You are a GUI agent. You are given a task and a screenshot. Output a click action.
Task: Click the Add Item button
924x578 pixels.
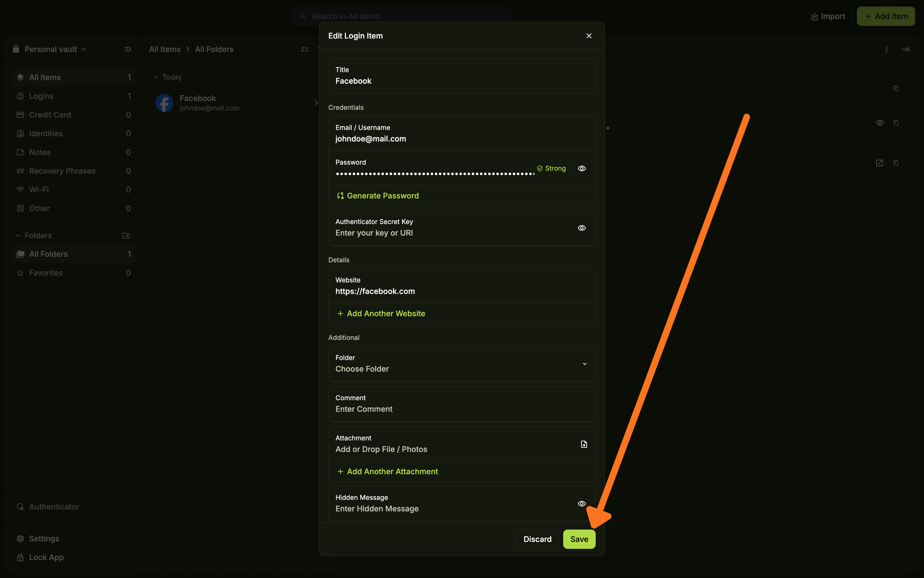click(x=886, y=16)
